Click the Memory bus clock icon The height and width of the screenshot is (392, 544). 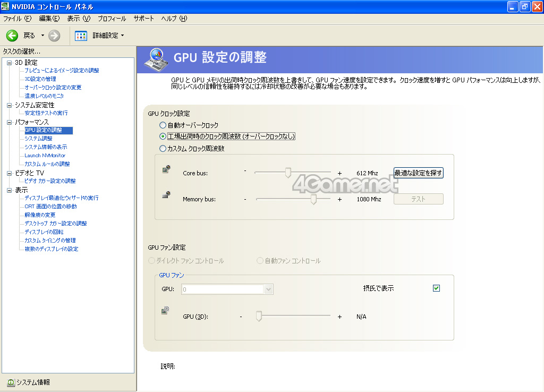(166, 195)
